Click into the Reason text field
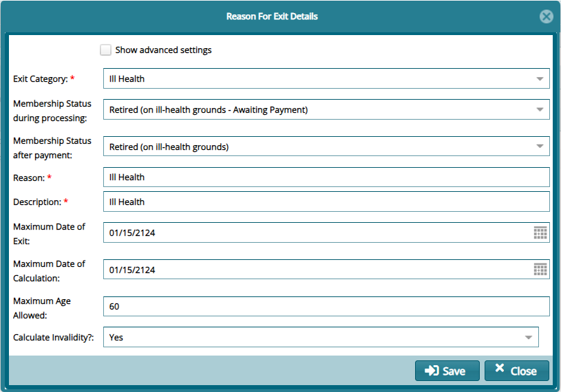The width and height of the screenshot is (561, 392). click(x=326, y=177)
